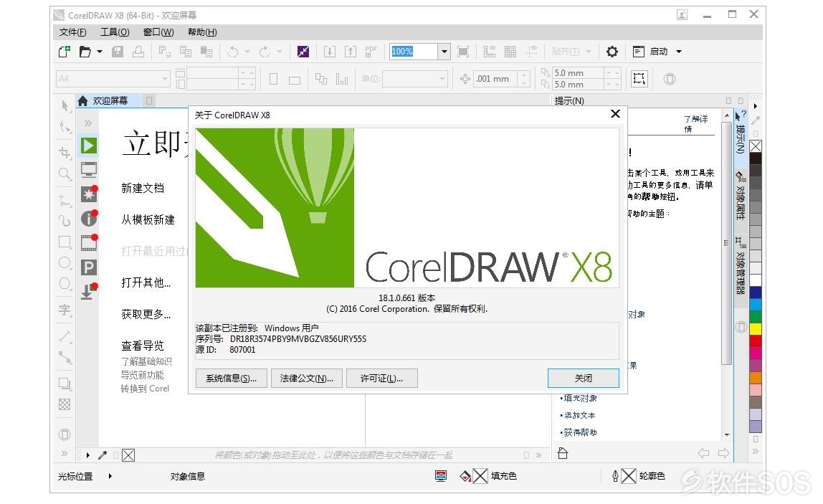823x504 pixels.
Task: Click the Redo arrow icon
Action: pyautogui.click(x=265, y=52)
